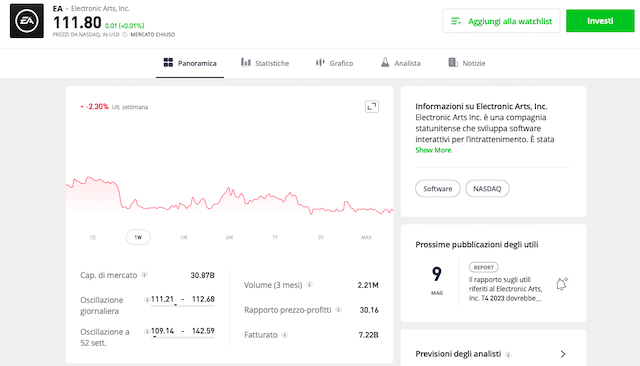Click the -2.30% weekly change value
Viewport: 640px width, 366px height.
[97, 106]
